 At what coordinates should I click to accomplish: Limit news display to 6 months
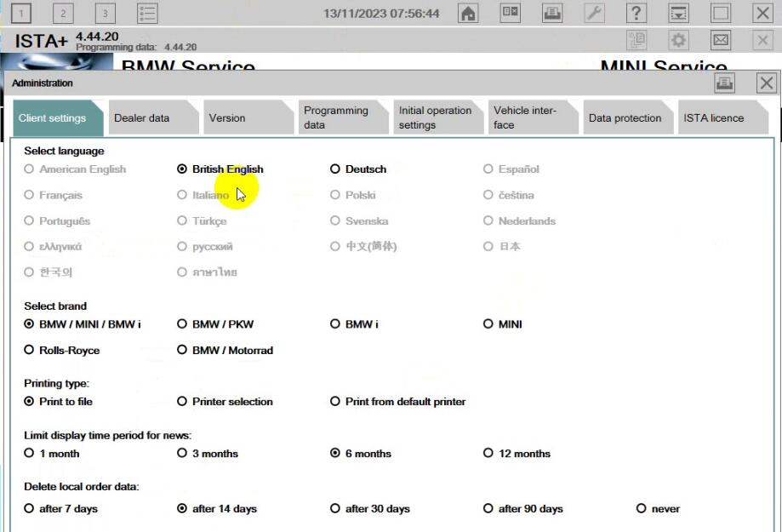click(x=361, y=454)
